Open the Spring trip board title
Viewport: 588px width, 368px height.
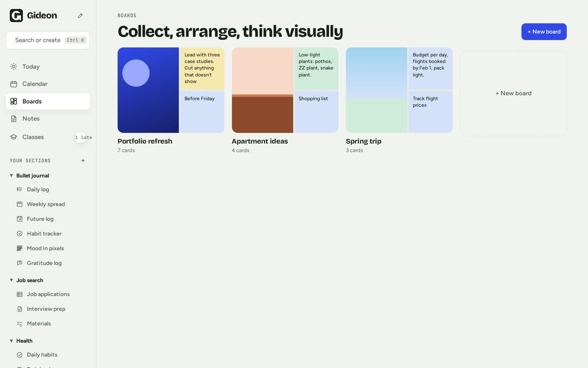pyautogui.click(x=363, y=141)
